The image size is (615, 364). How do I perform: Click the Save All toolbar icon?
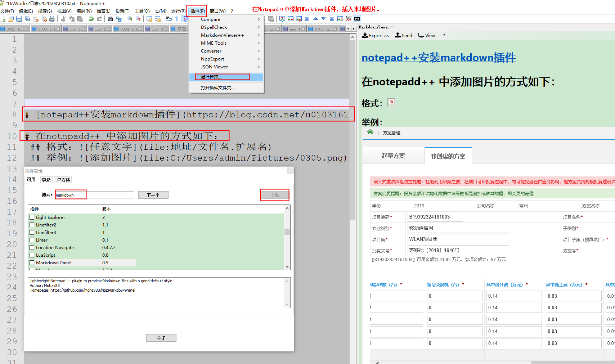pos(27,19)
